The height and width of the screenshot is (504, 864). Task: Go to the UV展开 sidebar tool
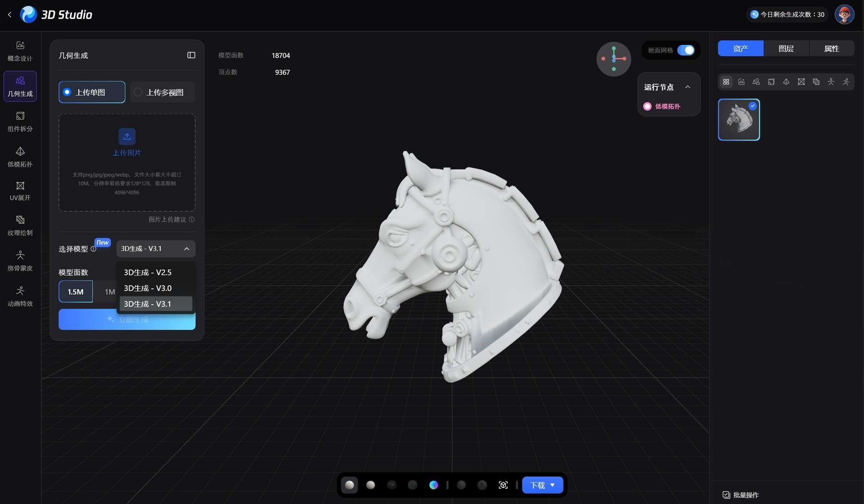pos(20,191)
